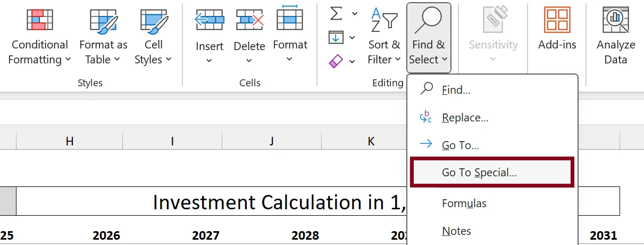Click the Format cells icon
The image size is (644, 245).
290,18
